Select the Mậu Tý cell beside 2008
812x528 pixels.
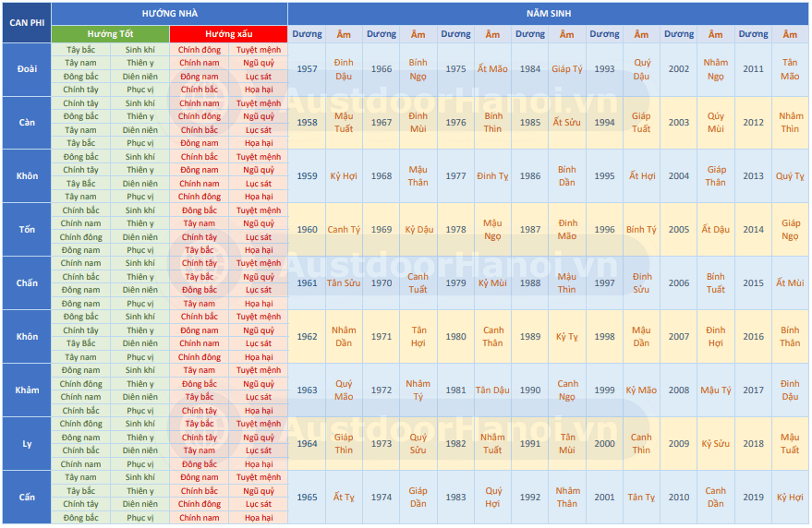coord(716,390)
